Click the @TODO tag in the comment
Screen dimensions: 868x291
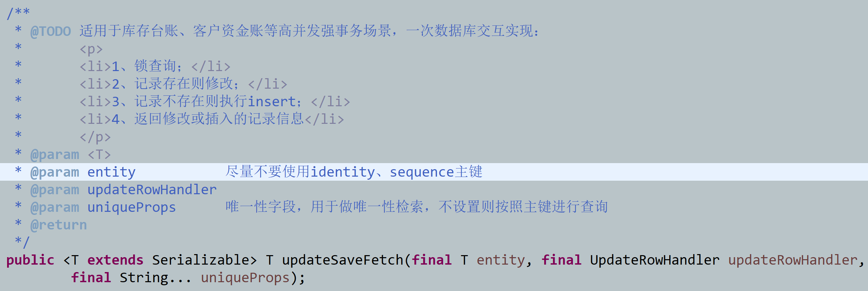51,31
